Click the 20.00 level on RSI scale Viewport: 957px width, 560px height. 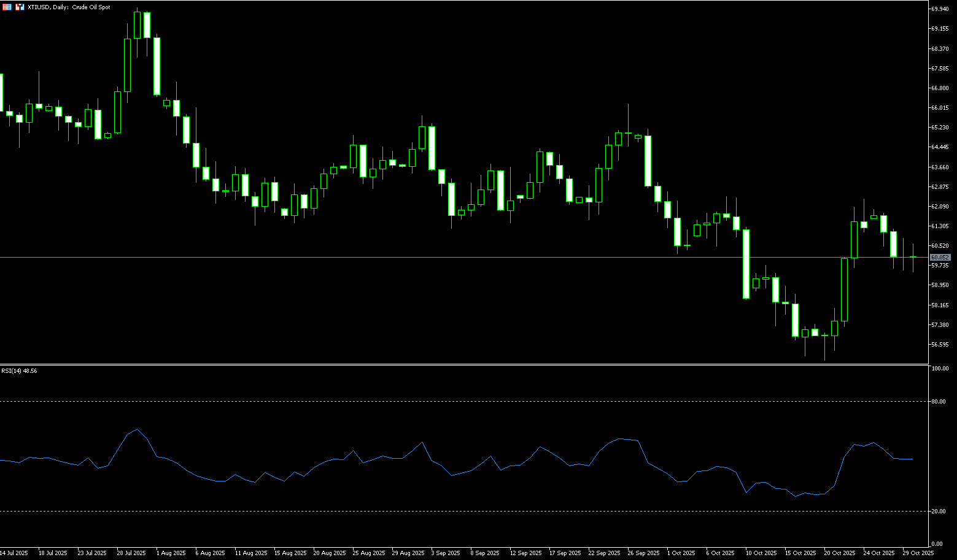[x=938, y=512]
